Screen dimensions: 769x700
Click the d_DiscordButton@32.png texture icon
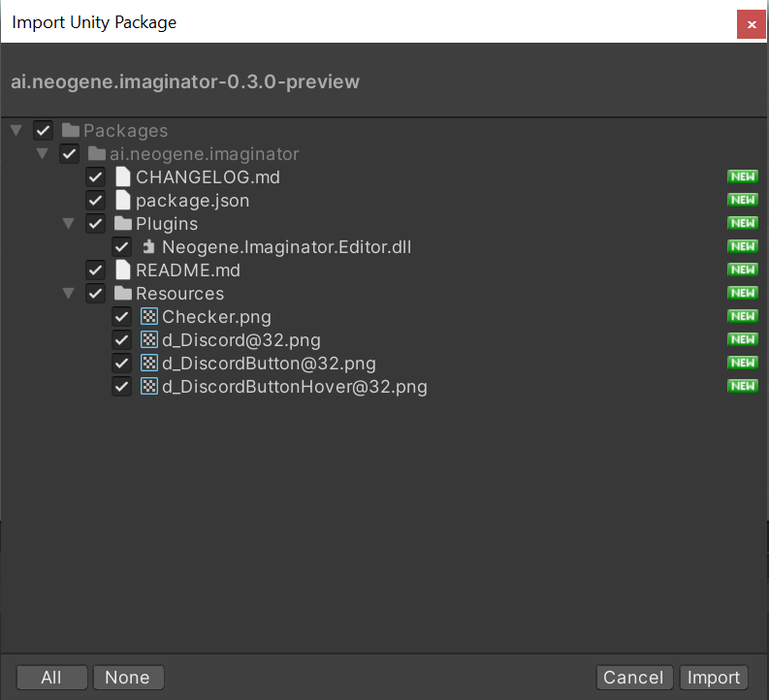click(x=149, y=364)
